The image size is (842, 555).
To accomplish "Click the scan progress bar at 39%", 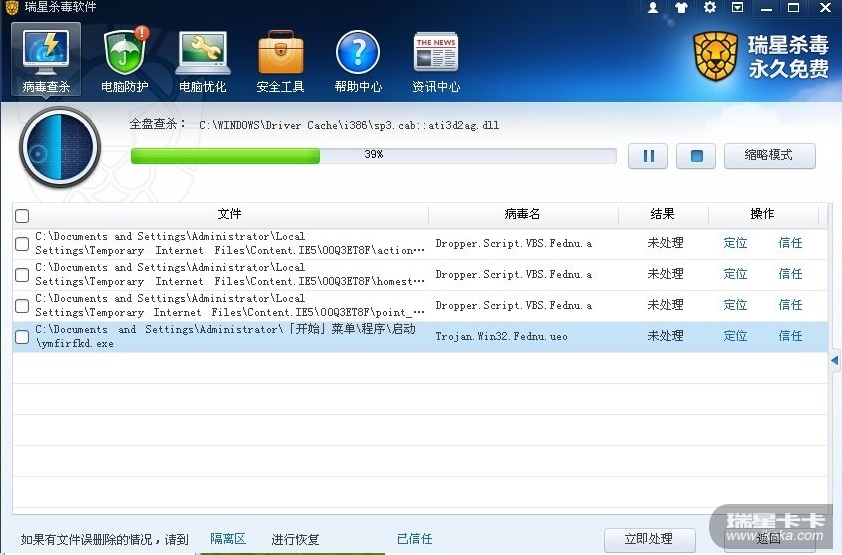I will [x=374, y=156].
